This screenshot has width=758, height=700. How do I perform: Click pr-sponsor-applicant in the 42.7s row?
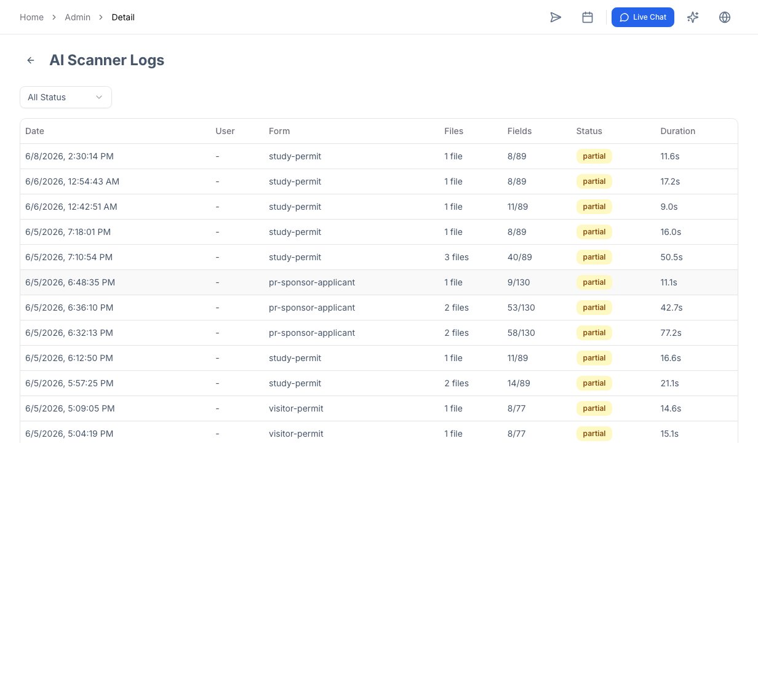point(312,308)
